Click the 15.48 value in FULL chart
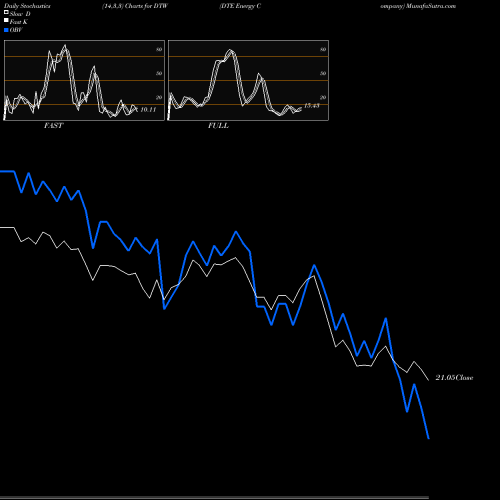This screenshot has width=500, height=500. [x=312, y=106]
